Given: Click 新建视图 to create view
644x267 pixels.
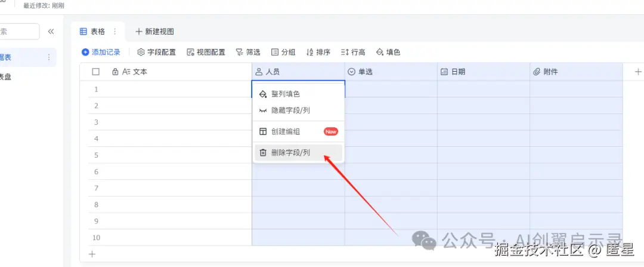Looking at the screenshot, I should [155, 31].
